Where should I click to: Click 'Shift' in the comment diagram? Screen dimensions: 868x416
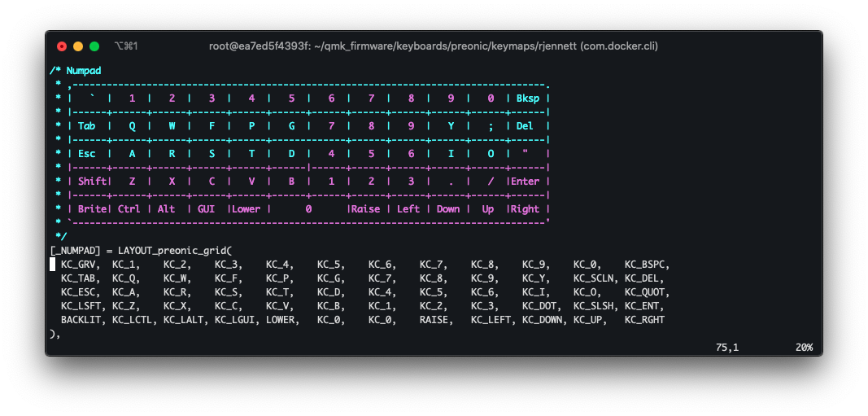pyautogui.click(x=92, y=181)
